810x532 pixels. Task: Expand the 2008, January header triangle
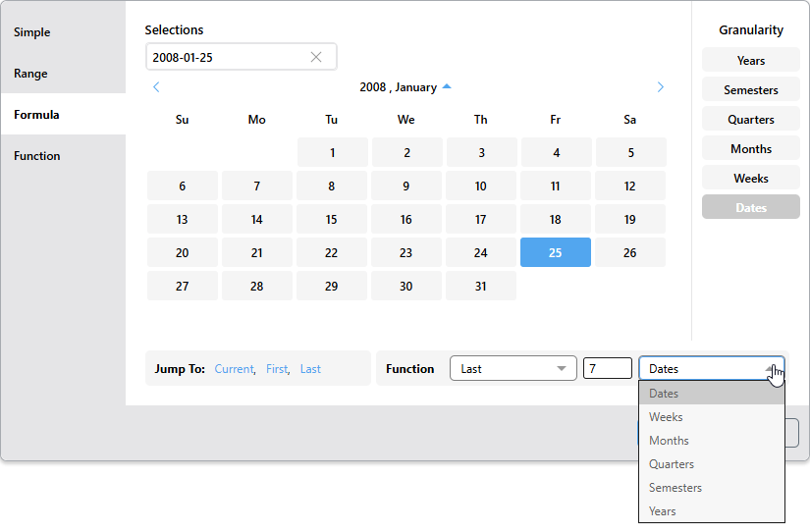click(447, 87)
